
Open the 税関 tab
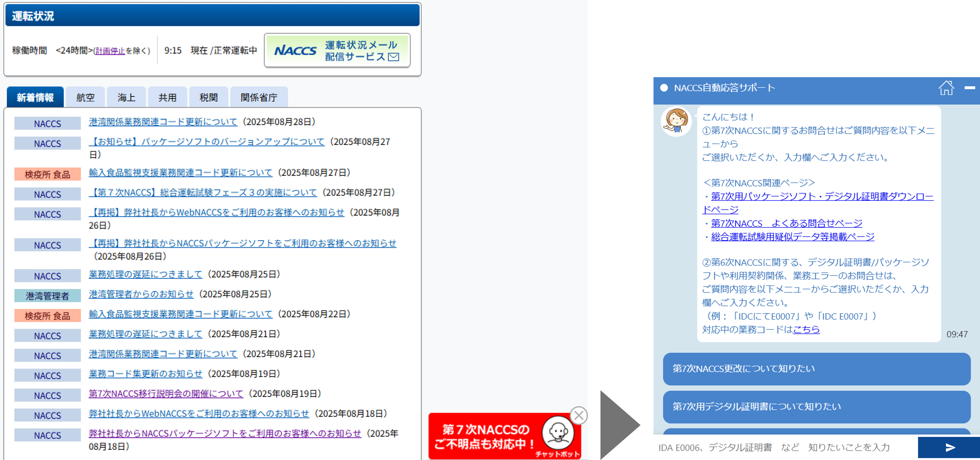(x=208, y=97)
